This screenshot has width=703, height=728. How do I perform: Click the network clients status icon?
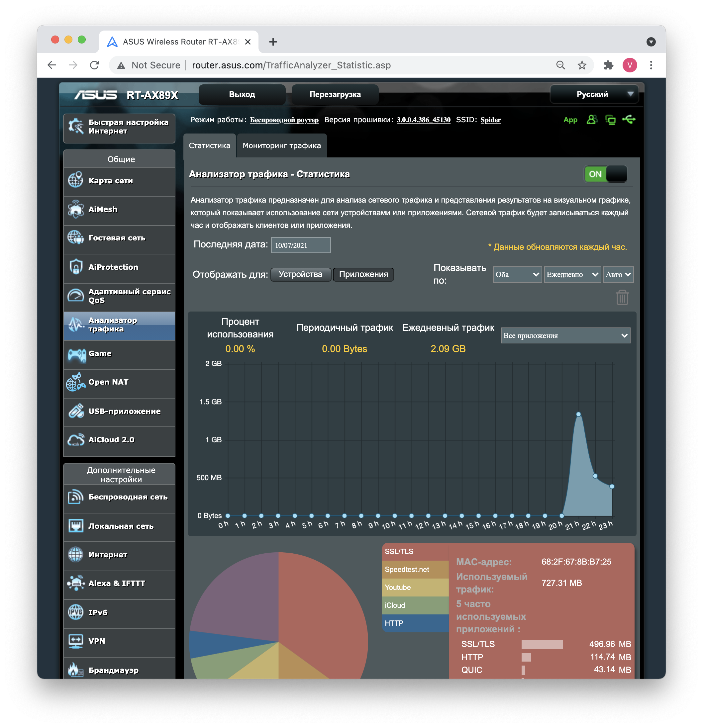coord(611,120)
